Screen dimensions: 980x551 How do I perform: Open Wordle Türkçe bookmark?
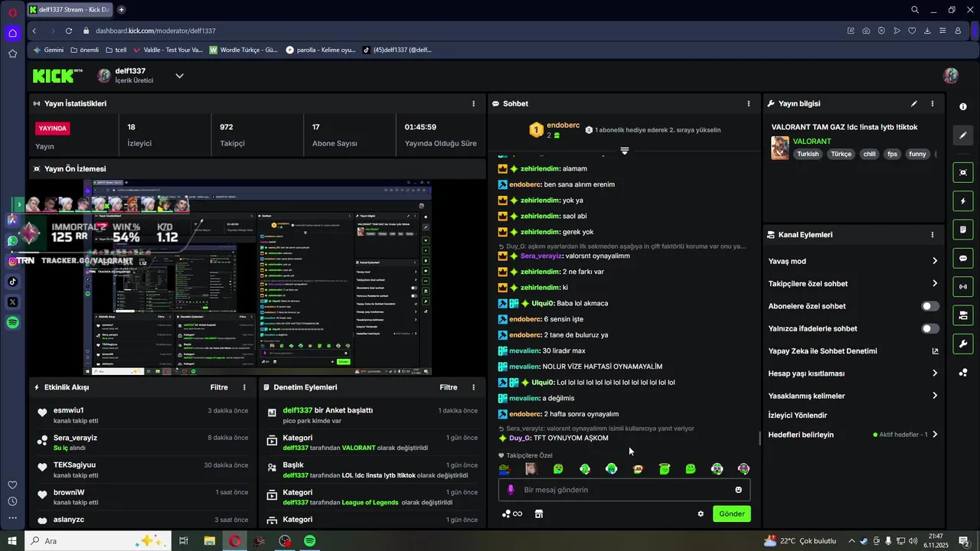243,50
